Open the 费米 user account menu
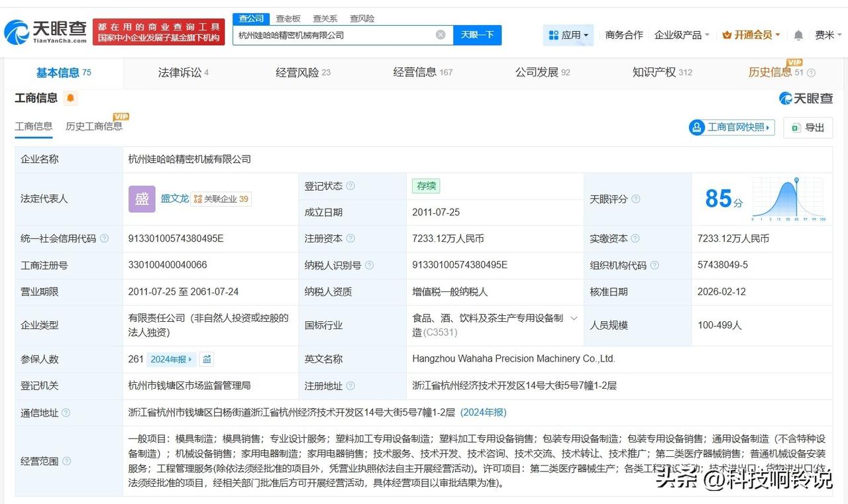This screenshot has height=504, width=848. [x=828, y=35]
